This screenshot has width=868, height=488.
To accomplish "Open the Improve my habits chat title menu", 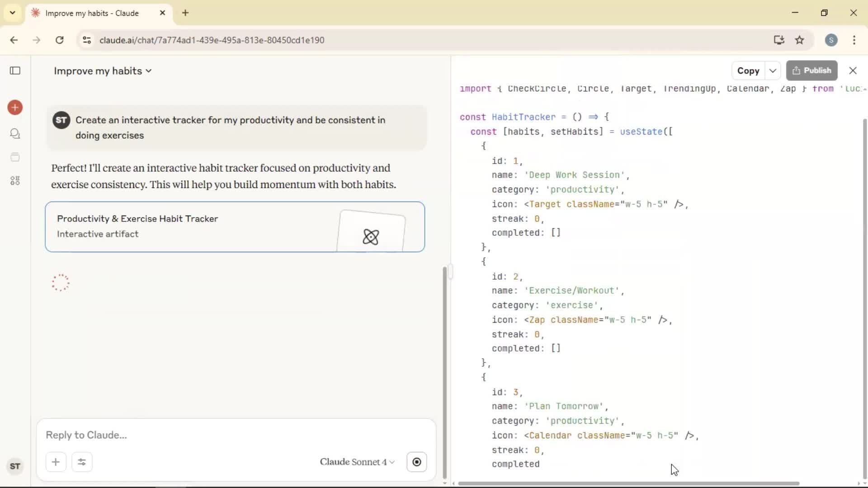I will click(x=103, y=71).
